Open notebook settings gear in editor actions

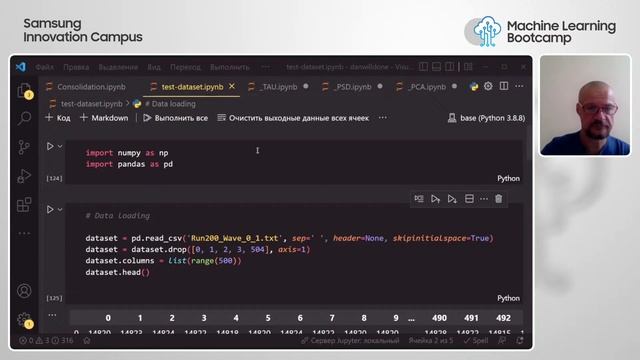(x=488, y=87)
